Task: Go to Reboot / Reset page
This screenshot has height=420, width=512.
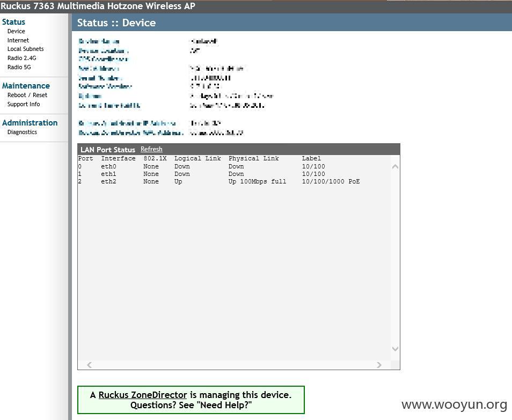Action: 27,95
